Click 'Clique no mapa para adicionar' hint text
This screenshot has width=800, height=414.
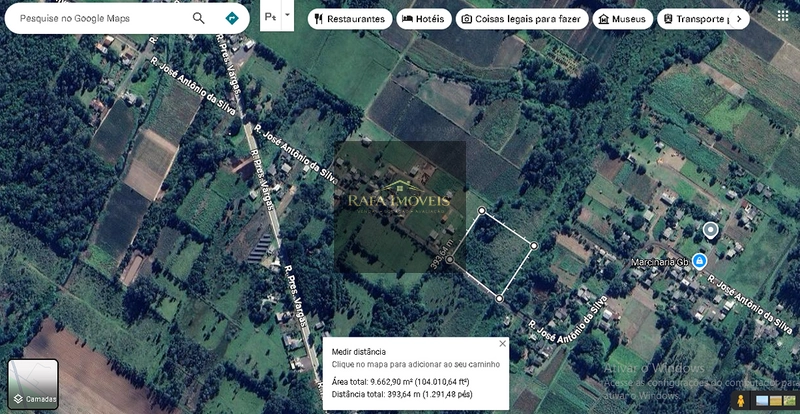[416, 364]
